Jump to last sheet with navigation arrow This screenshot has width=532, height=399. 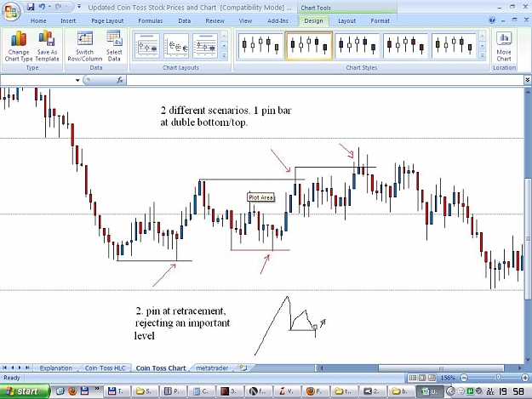click(x=27, y=368)
